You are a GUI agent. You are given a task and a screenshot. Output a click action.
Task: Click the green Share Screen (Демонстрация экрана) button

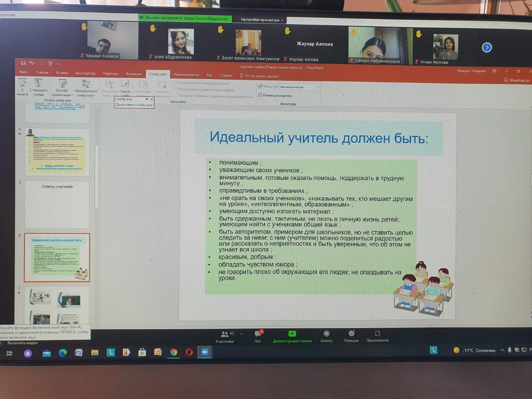292,334
